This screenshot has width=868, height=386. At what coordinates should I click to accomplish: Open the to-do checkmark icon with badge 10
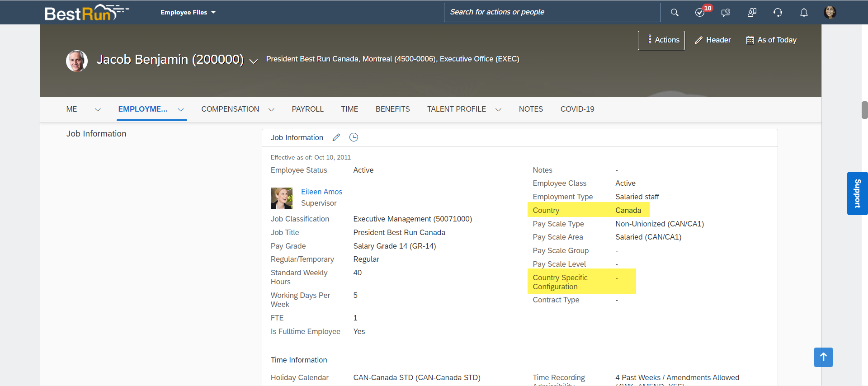point(700,12)
